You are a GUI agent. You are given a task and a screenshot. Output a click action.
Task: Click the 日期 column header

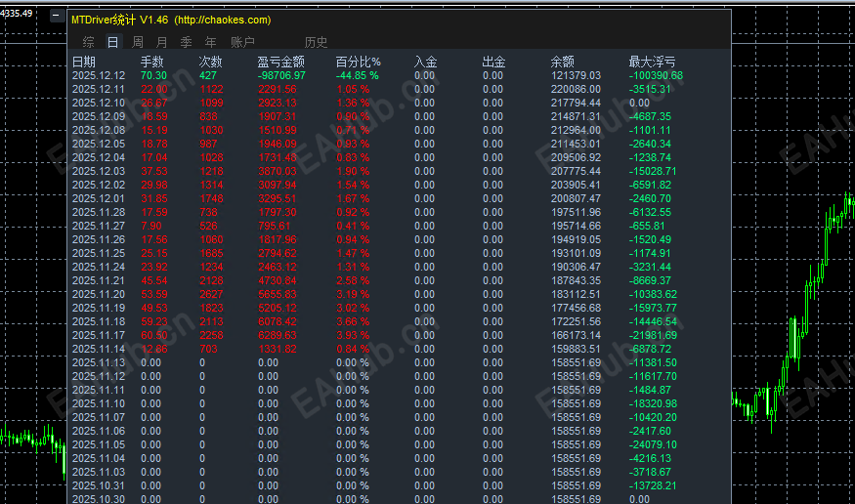coord(84,62)
